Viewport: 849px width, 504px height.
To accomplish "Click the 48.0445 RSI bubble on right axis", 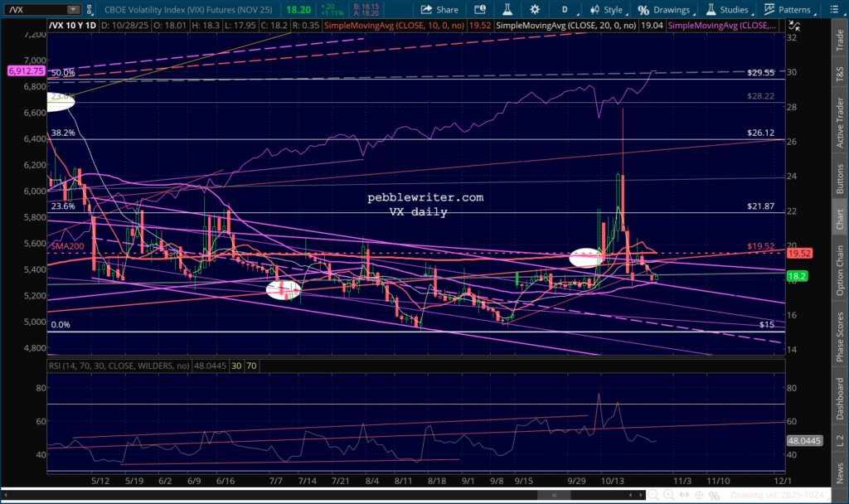I will coord(804,441).
